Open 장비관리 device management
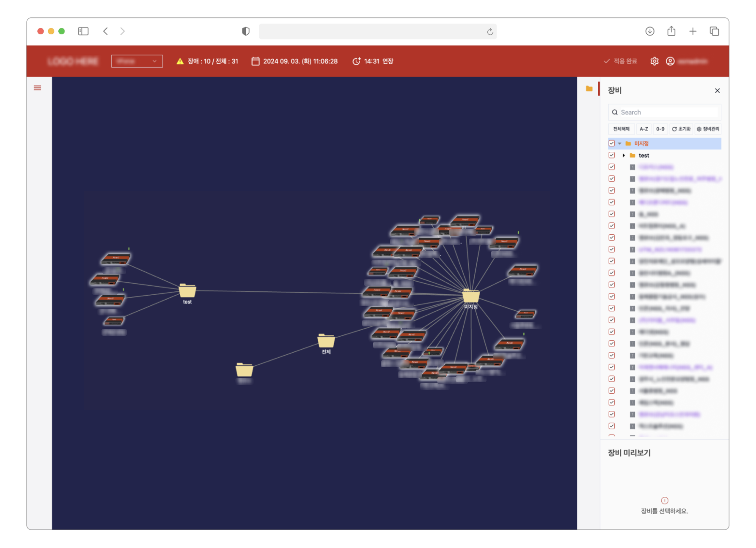Viewport: 756px width, 548px height. [708, 129]
